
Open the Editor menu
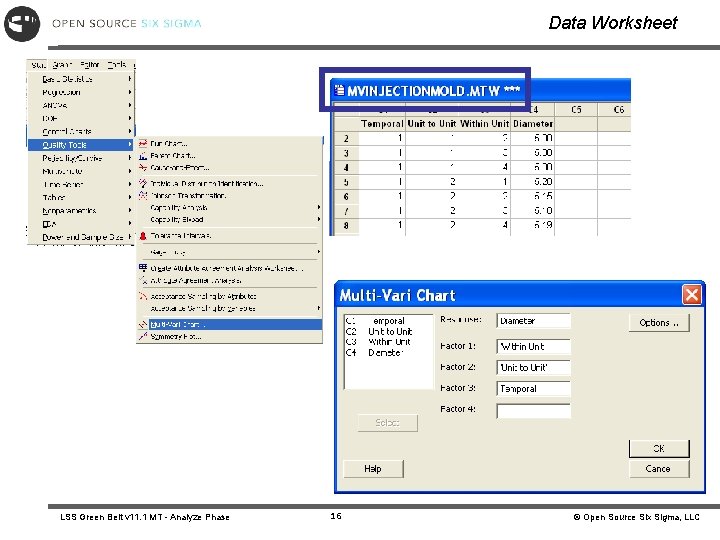pos(90,65)
